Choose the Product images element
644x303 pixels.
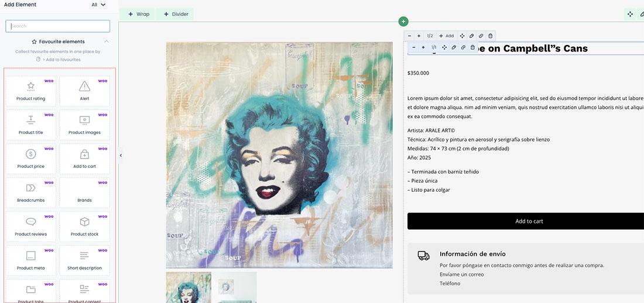coord(84,125)
